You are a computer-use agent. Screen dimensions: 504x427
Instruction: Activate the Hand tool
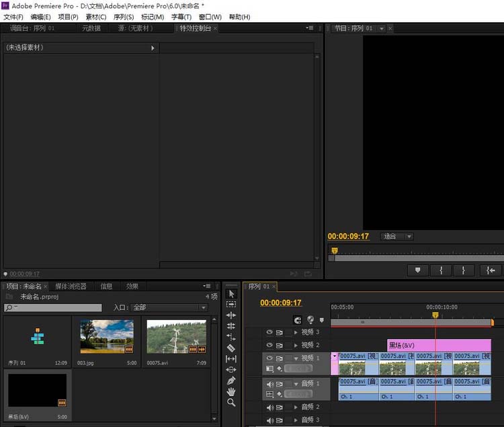[x=231, y=391]
